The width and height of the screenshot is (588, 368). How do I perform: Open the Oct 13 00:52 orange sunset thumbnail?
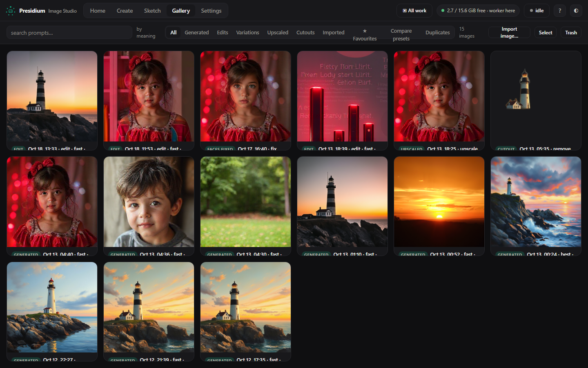tap(439, 202)
